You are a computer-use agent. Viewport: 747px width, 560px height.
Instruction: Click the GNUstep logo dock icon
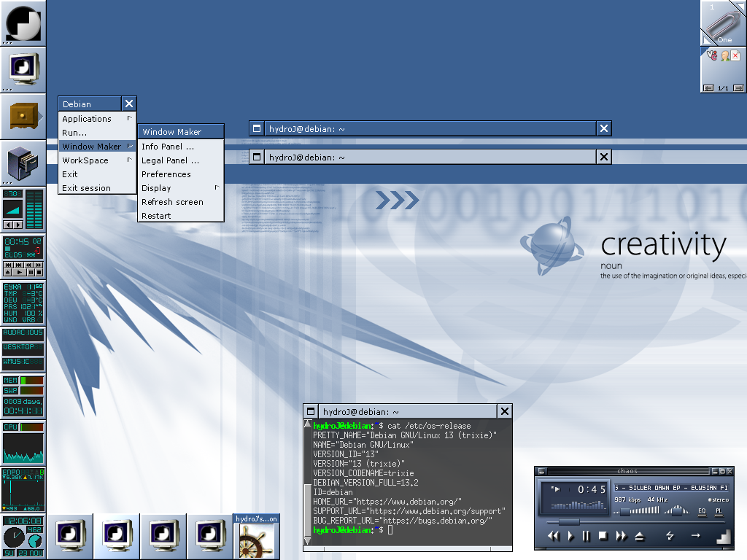click(23, 23)
